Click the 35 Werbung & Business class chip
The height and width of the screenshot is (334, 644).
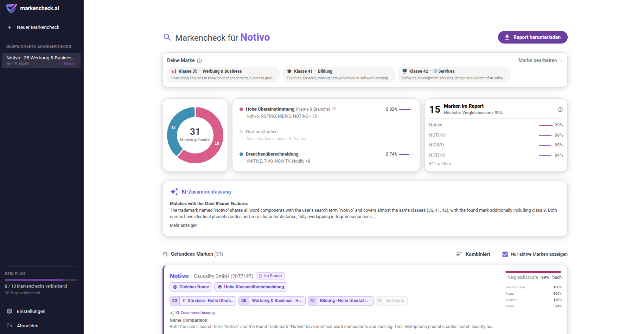pyautogui.click(x=272, y=301)
